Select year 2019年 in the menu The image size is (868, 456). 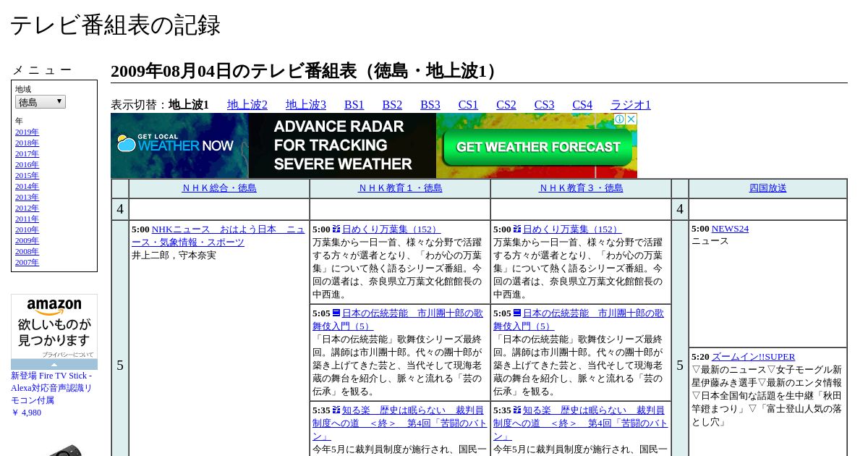click(27, 132)
